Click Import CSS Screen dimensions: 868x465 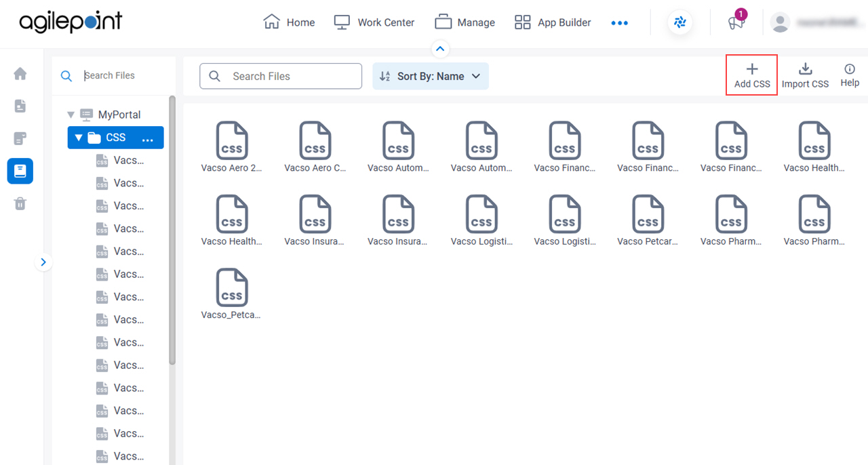805,75
